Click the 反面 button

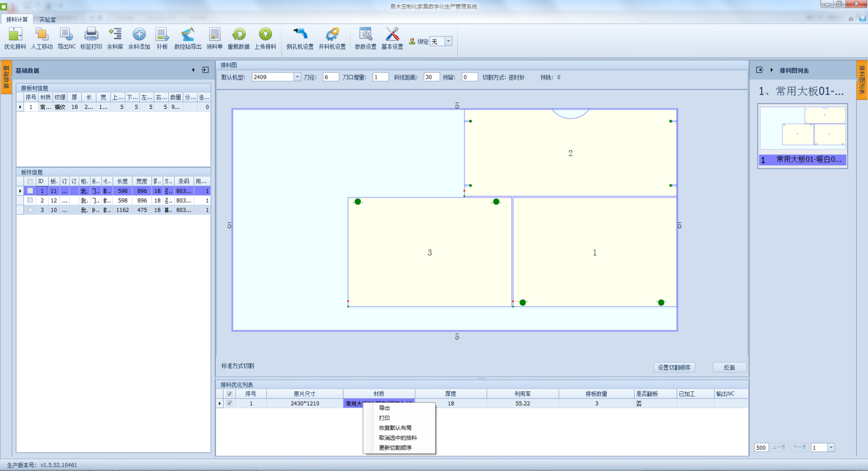tap(729, 367)
